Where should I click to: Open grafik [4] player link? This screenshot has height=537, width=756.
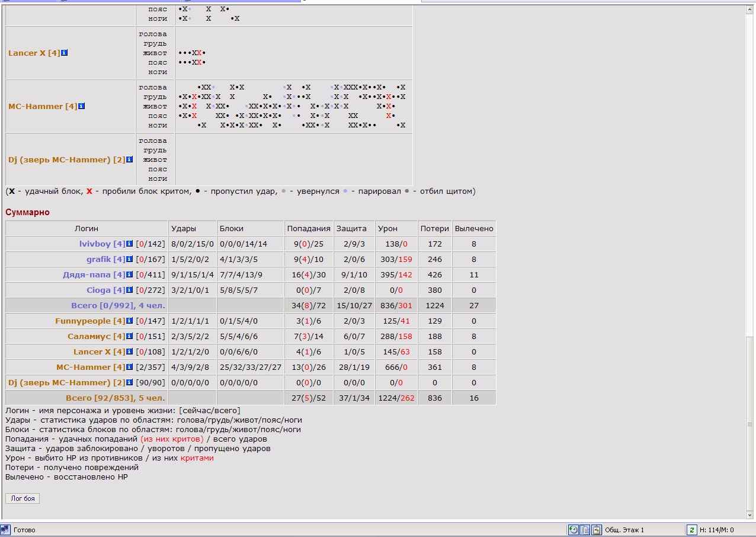[106, 259]
